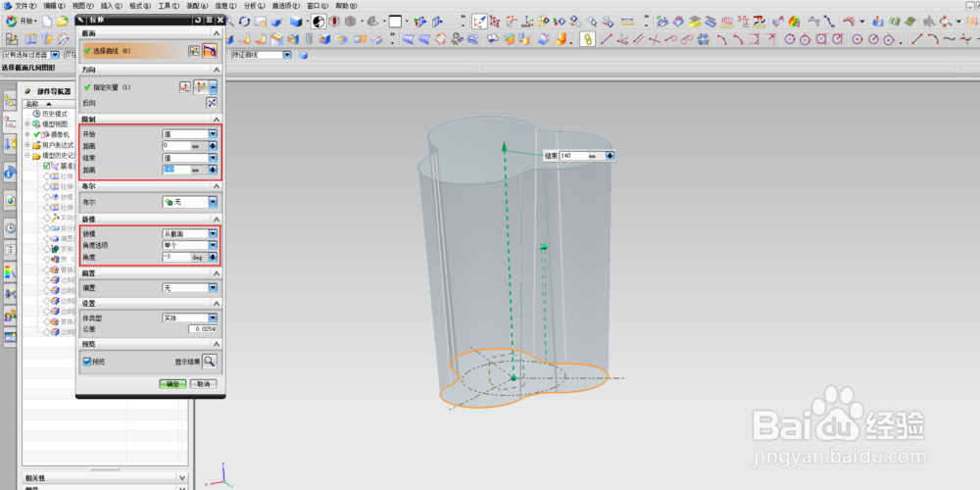Click the Line sketch tool icon
The image size is (980, 490).
[606, 39]
